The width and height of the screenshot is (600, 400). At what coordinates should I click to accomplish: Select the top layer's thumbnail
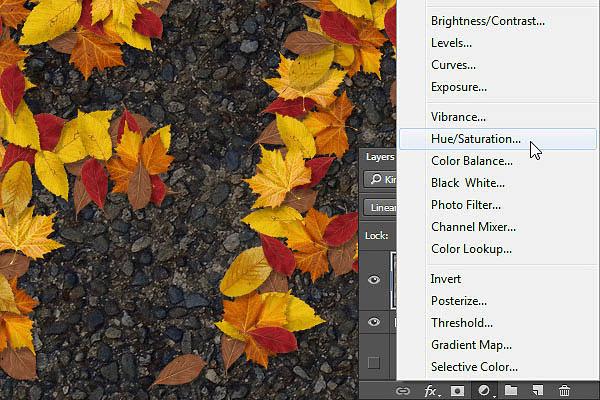coord(393,280)
